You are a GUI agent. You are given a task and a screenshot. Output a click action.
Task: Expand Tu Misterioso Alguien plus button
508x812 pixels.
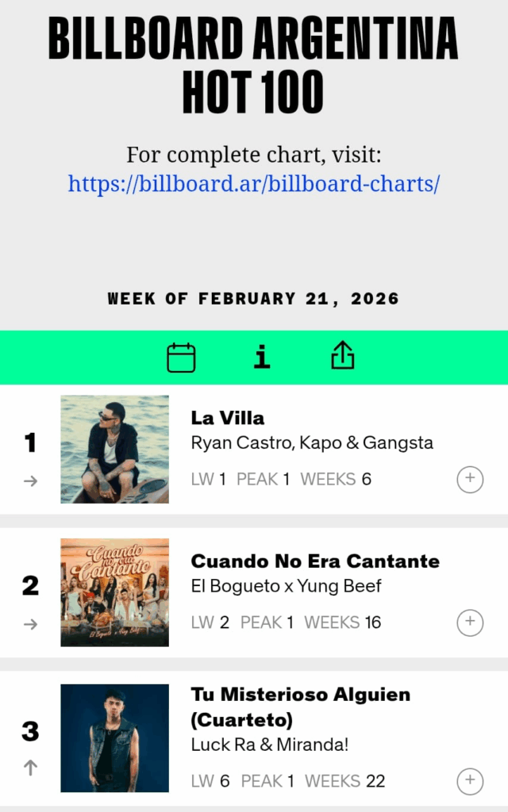click(470, 781)
